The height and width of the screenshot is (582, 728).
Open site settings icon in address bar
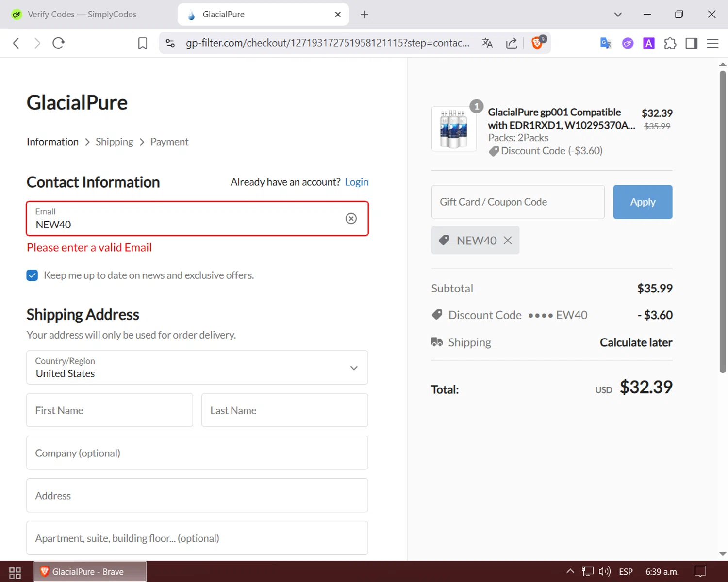coord(170,43)
